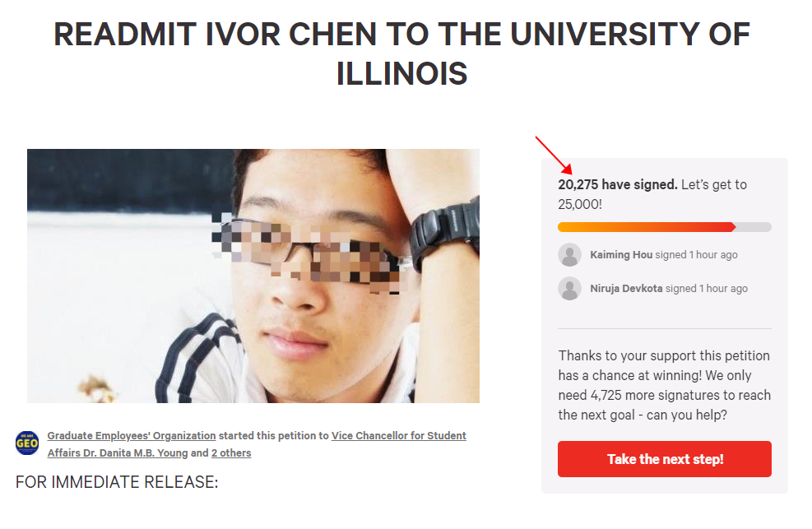Image resolution: width=812 pixels, height=529 pixels.
Task: Click the red arrow annotation
Action: (554, 155)
